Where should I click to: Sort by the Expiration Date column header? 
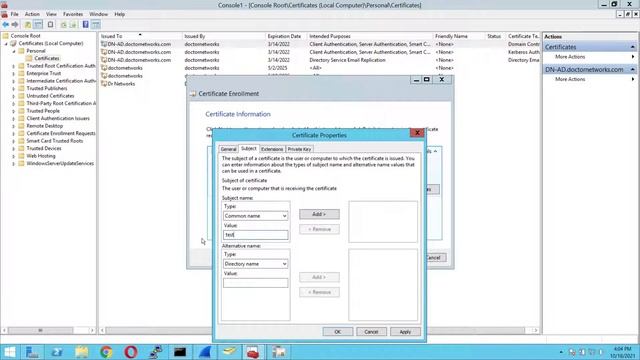point(285,36)
